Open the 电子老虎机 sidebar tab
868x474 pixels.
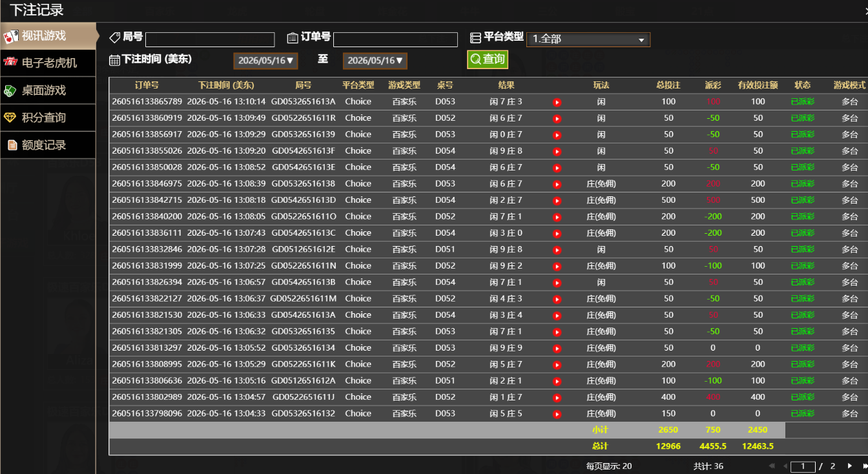(48, 63)
